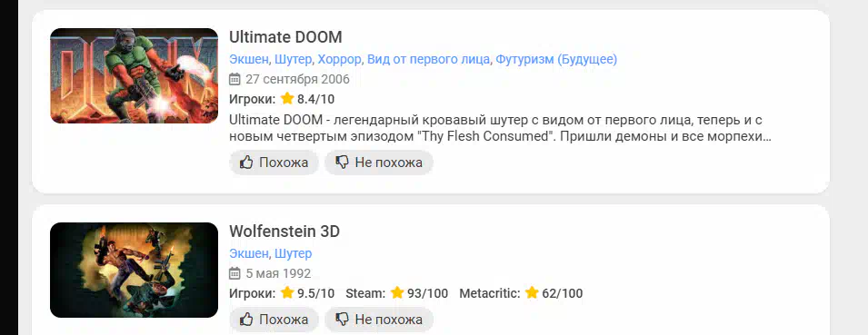Mark Wolfenstein 3D as Похожа

click(274, 320)
